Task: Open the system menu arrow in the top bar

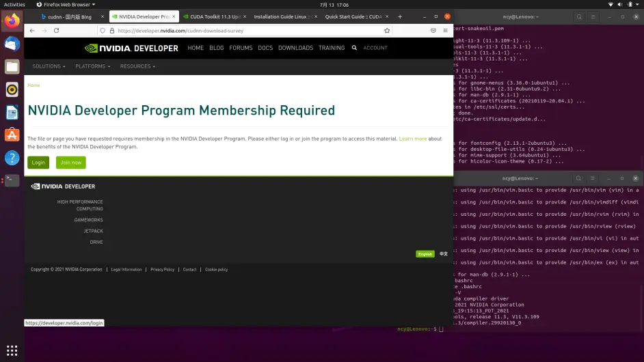Action: [637, 5]
